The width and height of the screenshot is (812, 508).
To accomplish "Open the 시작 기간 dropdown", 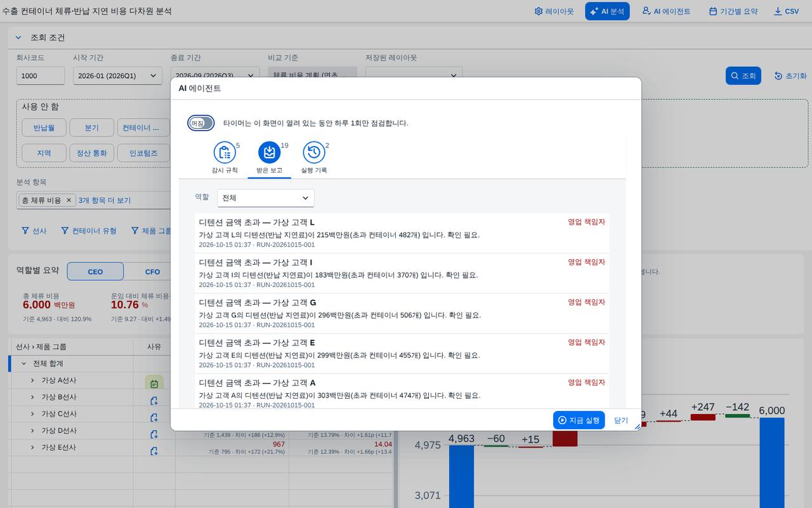I will click(117, 76).
